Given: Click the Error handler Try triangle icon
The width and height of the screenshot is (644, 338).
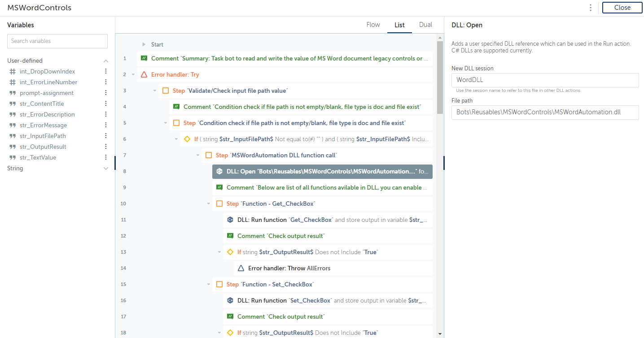Looking at the screenshot, I should pos(144,74).
